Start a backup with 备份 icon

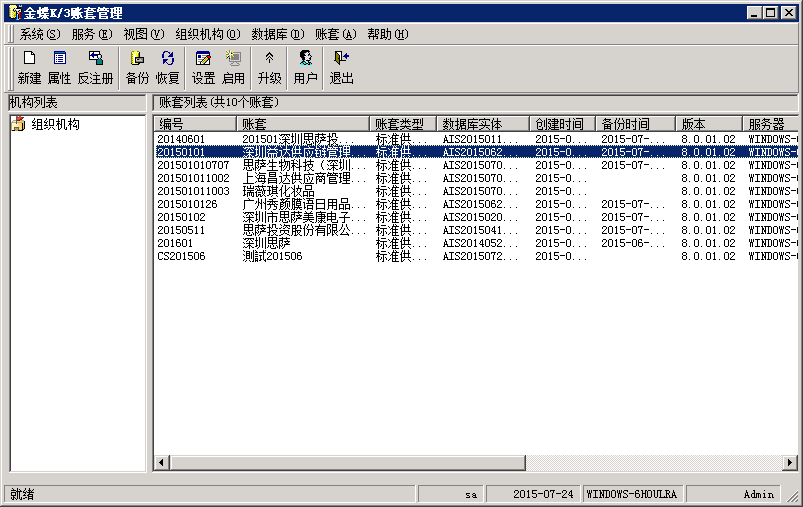click(137, 68)
